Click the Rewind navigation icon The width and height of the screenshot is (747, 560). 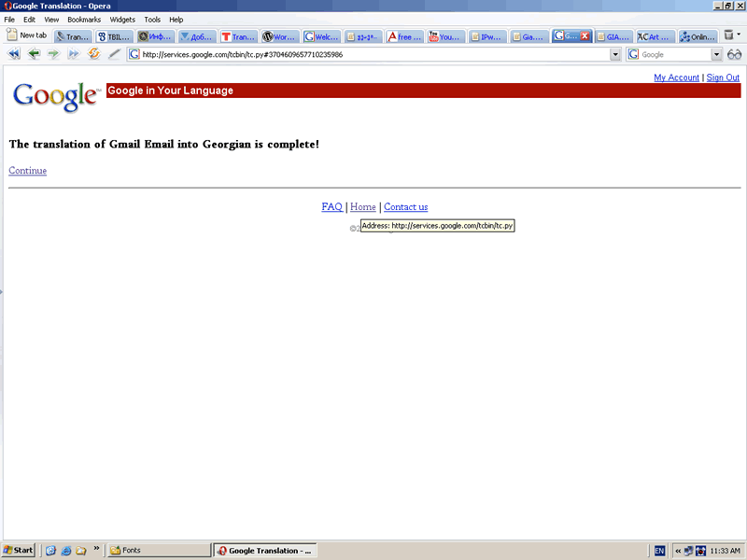coord(14,54)
